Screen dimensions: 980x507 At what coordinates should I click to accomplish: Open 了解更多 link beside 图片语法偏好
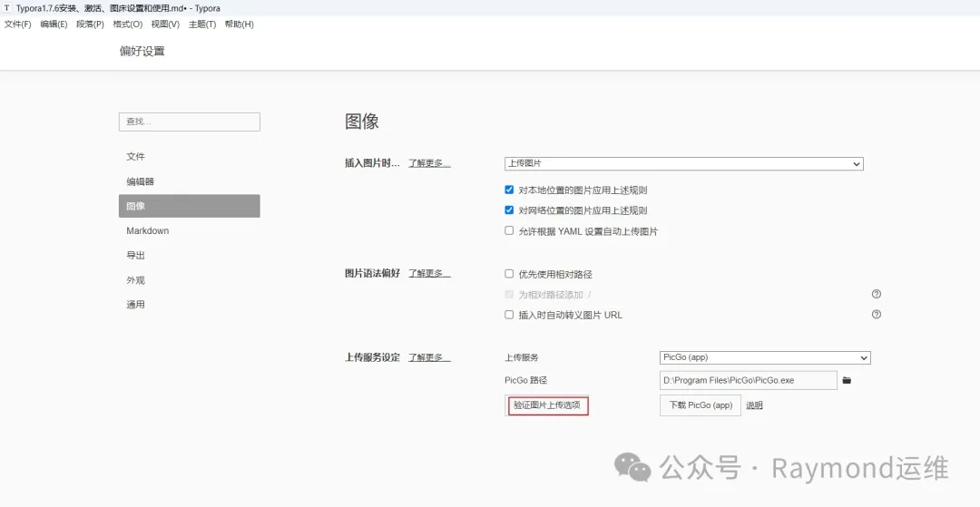tap(429, 274)
